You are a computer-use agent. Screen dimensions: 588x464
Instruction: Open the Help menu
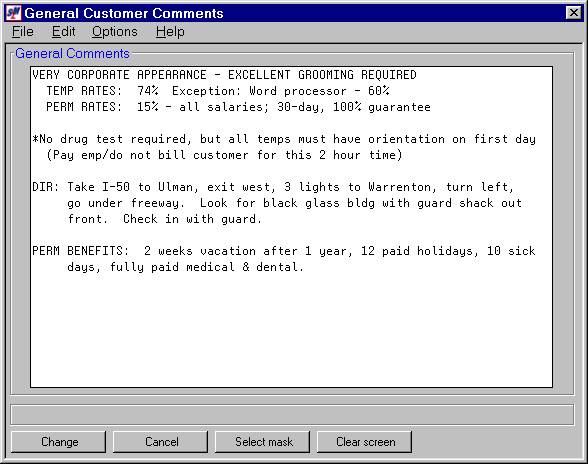[x=170, y=32]
